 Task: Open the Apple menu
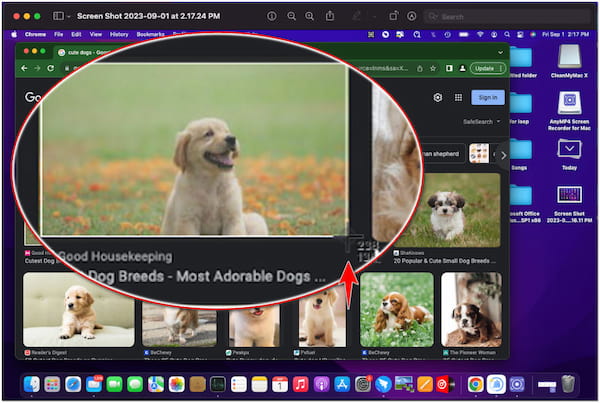(14, 34)
